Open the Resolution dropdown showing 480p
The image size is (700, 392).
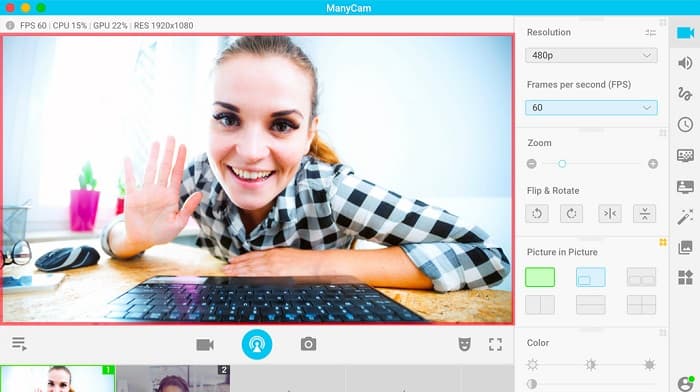[591, 55]
